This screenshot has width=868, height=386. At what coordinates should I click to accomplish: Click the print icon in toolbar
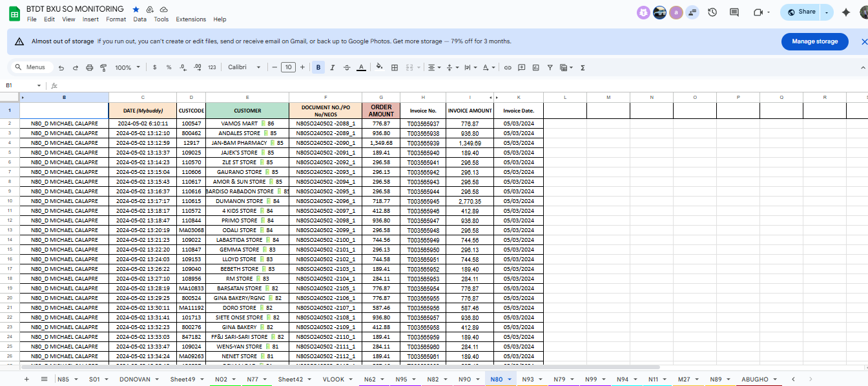click(89, 67)
